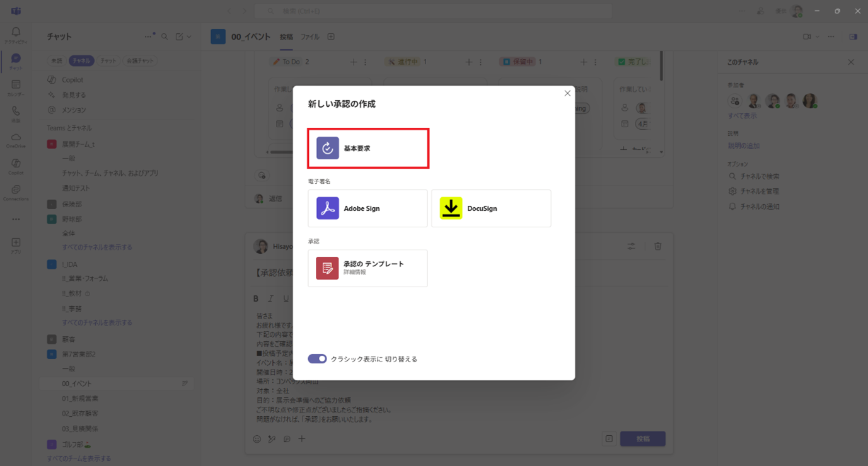This screenshot has height=466, width=868.
Task: Toggle channel info pane icon
Action: click(853, 37)
